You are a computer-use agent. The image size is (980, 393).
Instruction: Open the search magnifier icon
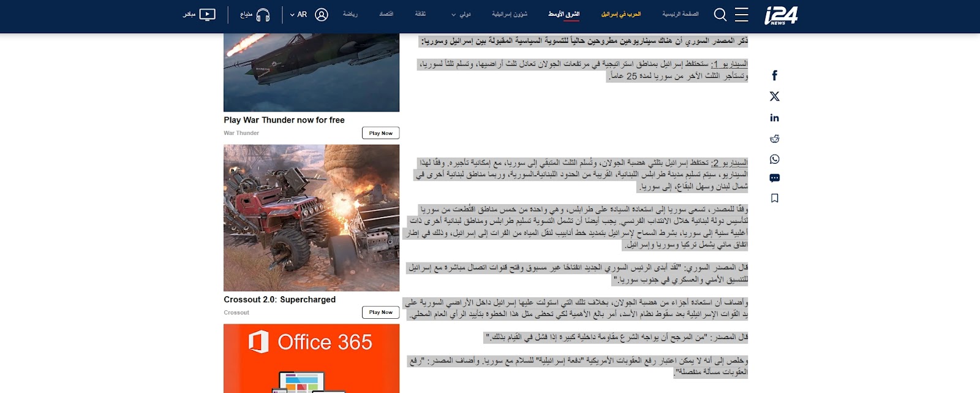point(720,15)
